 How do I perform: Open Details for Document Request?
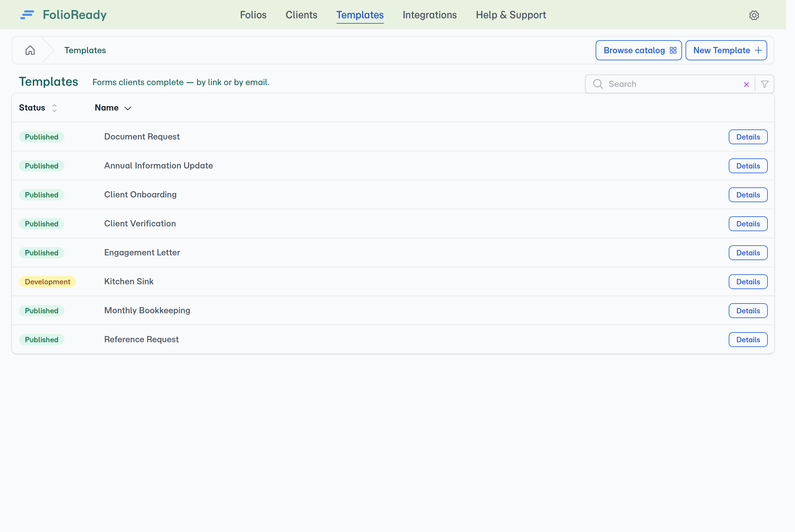[x=748, y=137]
